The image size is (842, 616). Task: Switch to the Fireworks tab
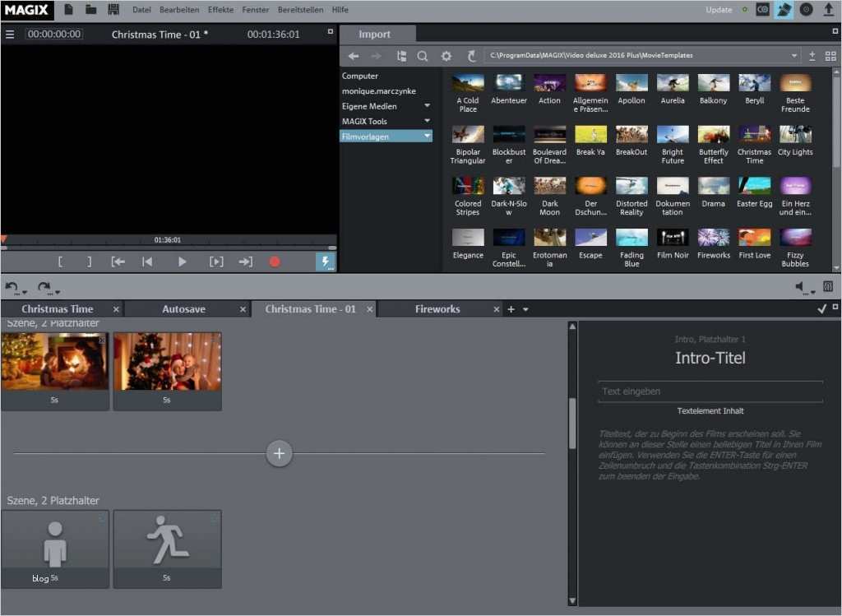[437, 309]
